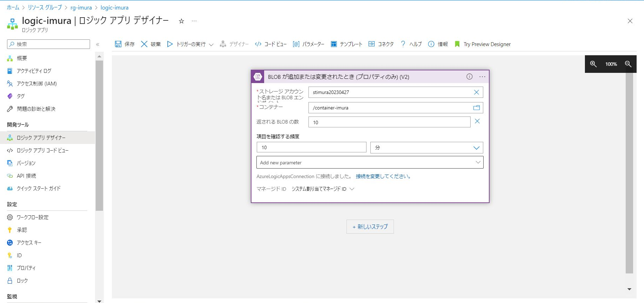644x303 pixels.
Task: Open the BLOB trigger ellipsis menu
Action: 482,77
